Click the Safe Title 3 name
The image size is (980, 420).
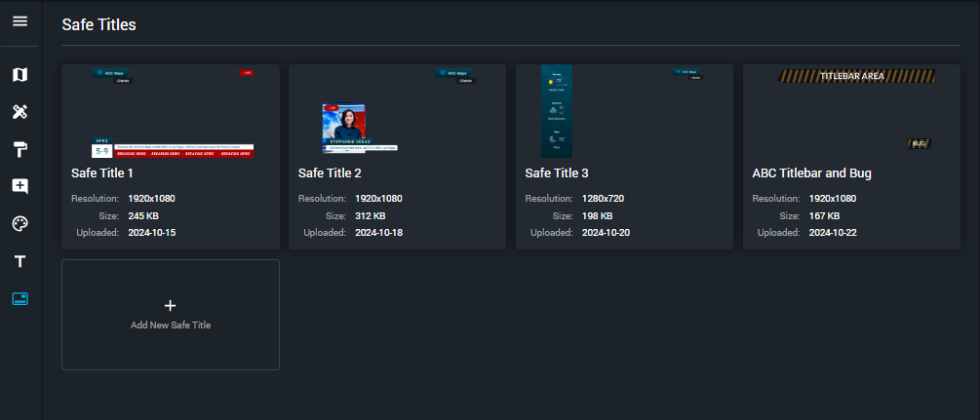click(x=557, y=173)
